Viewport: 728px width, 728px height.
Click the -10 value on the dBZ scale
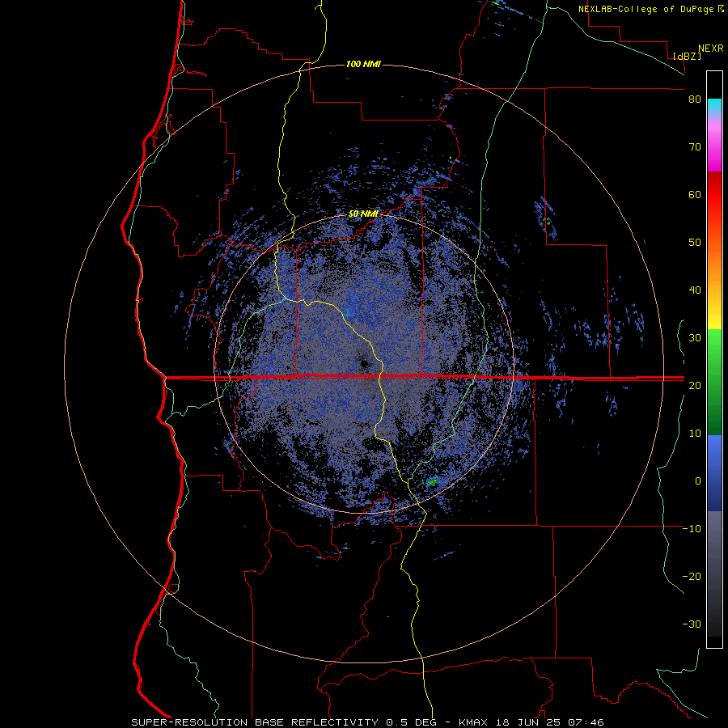coord(692,528)
